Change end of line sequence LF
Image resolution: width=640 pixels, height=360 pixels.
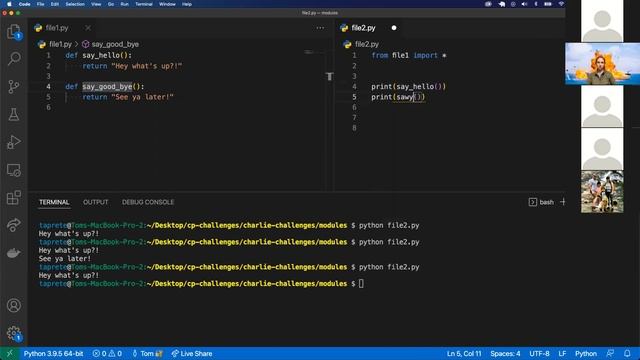[x=562, y=353]
